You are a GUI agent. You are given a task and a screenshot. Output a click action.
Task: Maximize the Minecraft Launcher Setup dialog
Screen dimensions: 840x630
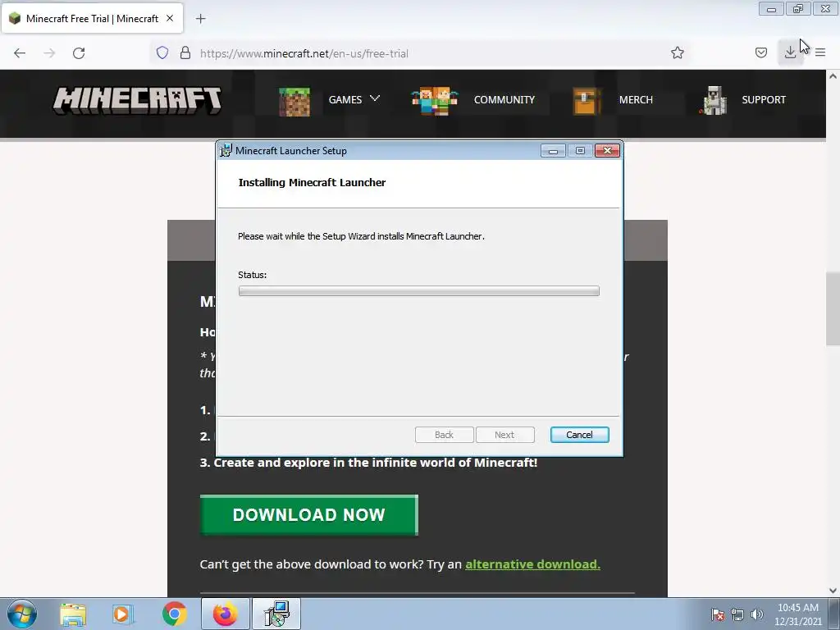[580, 151]
